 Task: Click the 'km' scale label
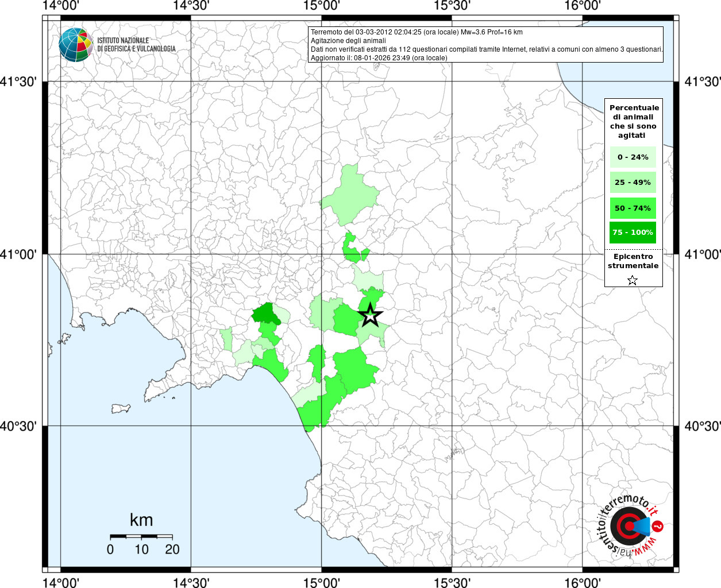[x=141, y=520]
